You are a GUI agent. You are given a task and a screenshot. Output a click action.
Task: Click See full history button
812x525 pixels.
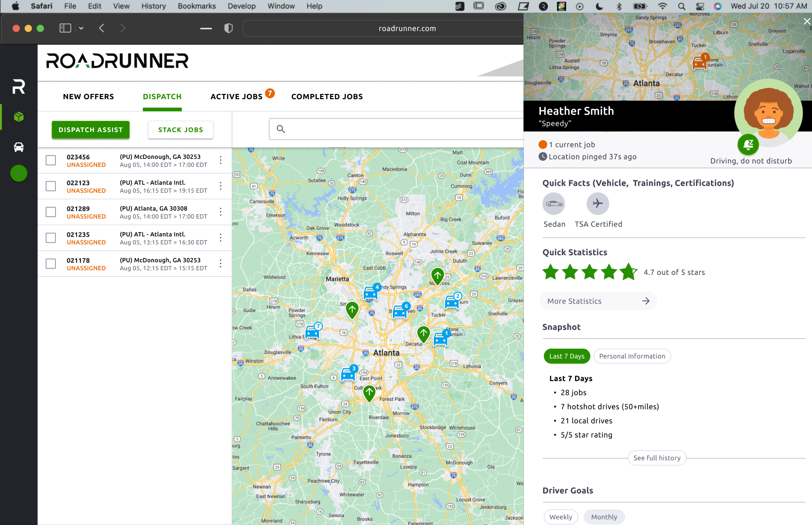pos(657,458)
